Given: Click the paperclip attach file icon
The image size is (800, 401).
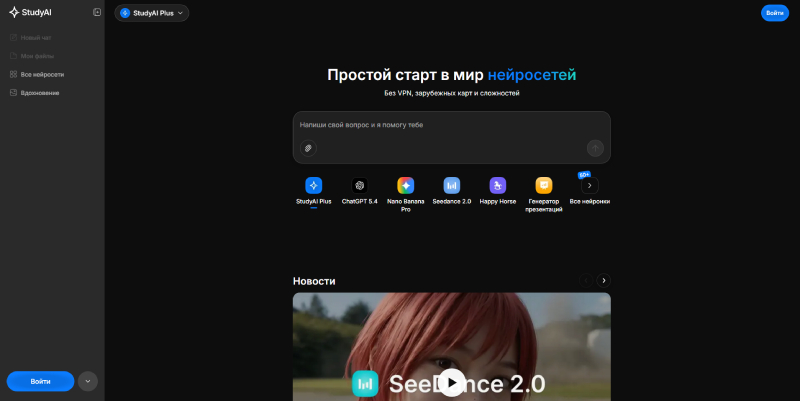Looking at the screenshot, I should click(x=308, y=148).
